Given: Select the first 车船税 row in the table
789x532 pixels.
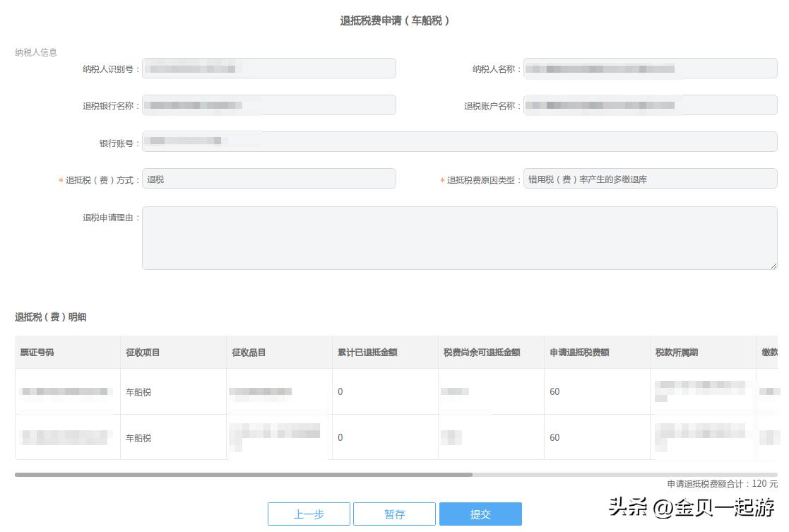Looking at the screenshot, I should coord(283,391).
